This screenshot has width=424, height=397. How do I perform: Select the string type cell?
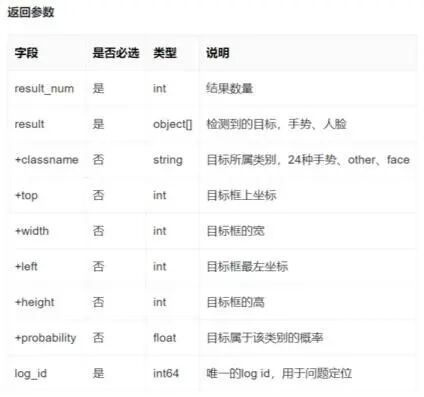tap(168, 160)
